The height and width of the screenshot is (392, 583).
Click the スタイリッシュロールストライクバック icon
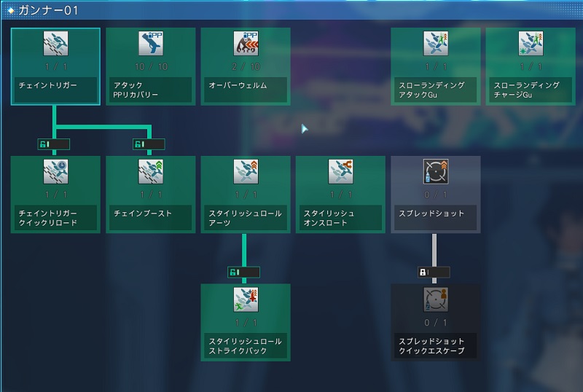(246, 299)
